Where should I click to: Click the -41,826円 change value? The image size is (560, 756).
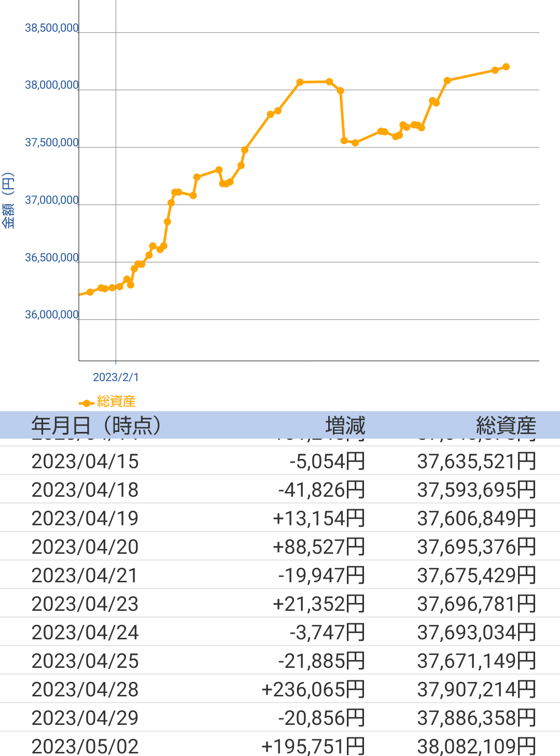click(321, 490)
